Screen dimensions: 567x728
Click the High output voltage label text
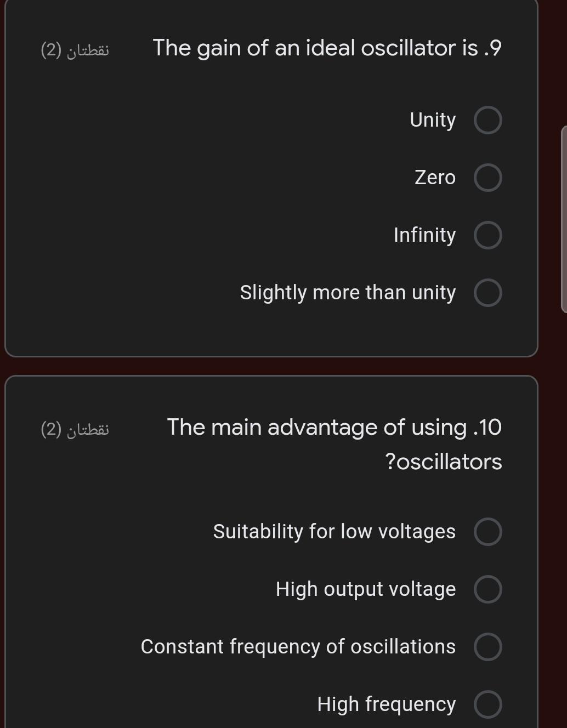pyautogui.click(x=365, y=589)
